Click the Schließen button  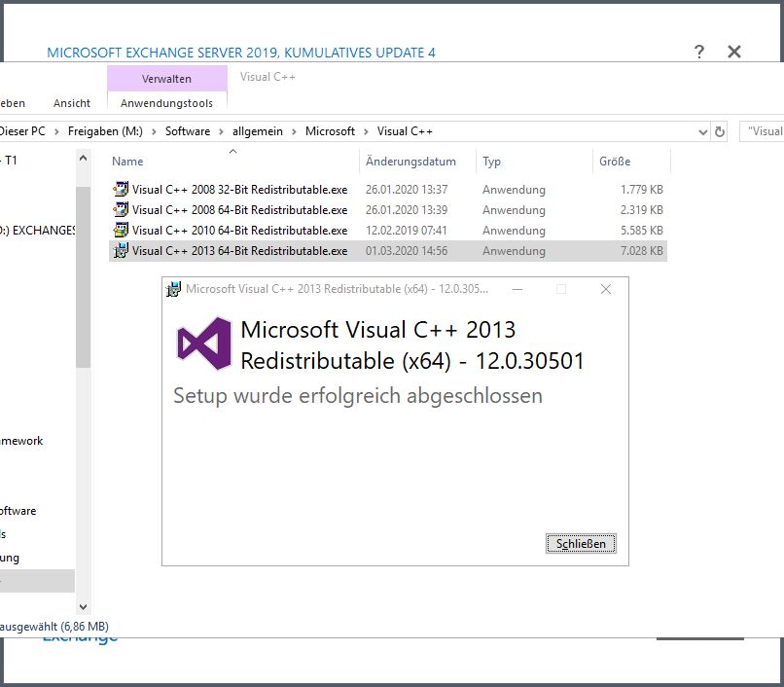click(581, 543)
